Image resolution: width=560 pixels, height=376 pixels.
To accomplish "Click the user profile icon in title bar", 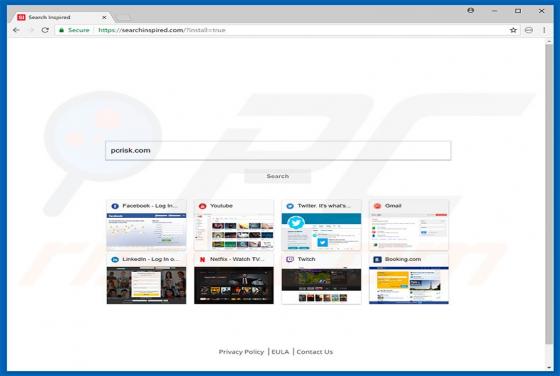I will pos(471,11).
